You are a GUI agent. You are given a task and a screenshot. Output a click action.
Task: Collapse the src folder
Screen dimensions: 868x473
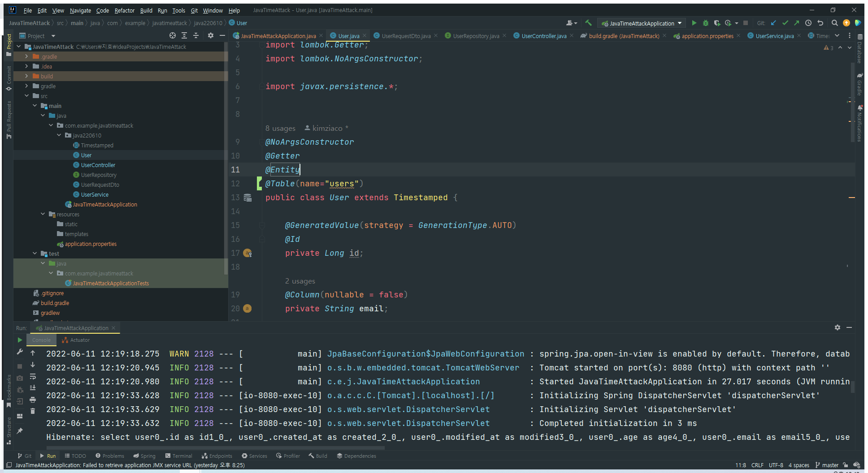click(26, 96)
